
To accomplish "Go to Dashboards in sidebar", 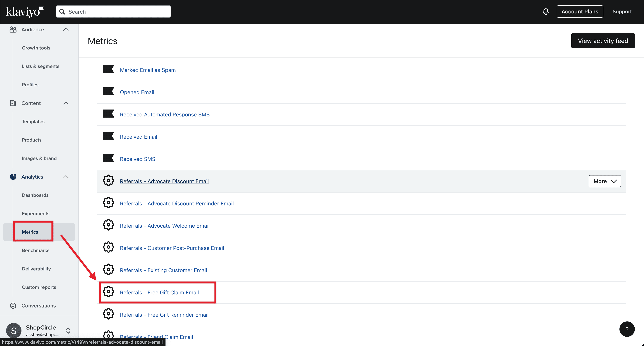I will (x=35, y=195).
